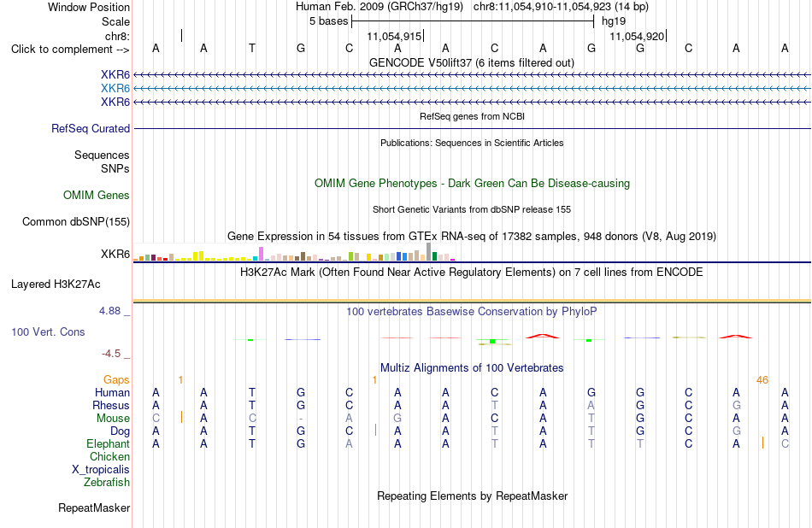The height and width of the screenshot is (528, 812).
Task: Click the T base in the complement row
Action: (x=252, y=48)
